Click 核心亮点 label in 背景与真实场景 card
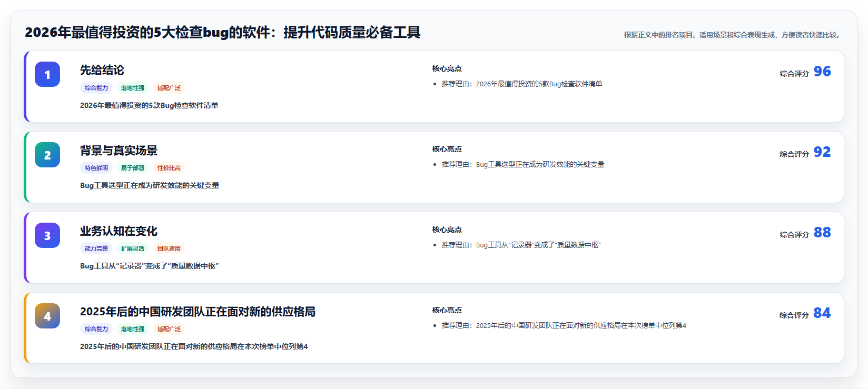The width and height of the screenshot is (868, 389). pos(447,149)
